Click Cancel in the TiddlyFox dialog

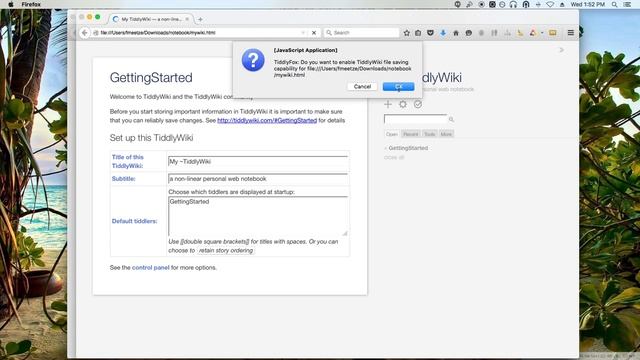(x=362, y=87)
